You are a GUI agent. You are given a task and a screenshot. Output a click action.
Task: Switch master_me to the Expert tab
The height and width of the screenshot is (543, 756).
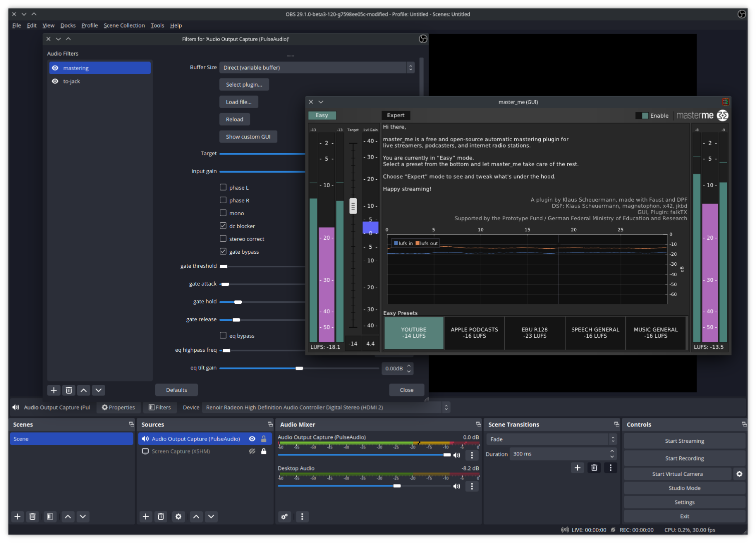(x=396, y=115)
